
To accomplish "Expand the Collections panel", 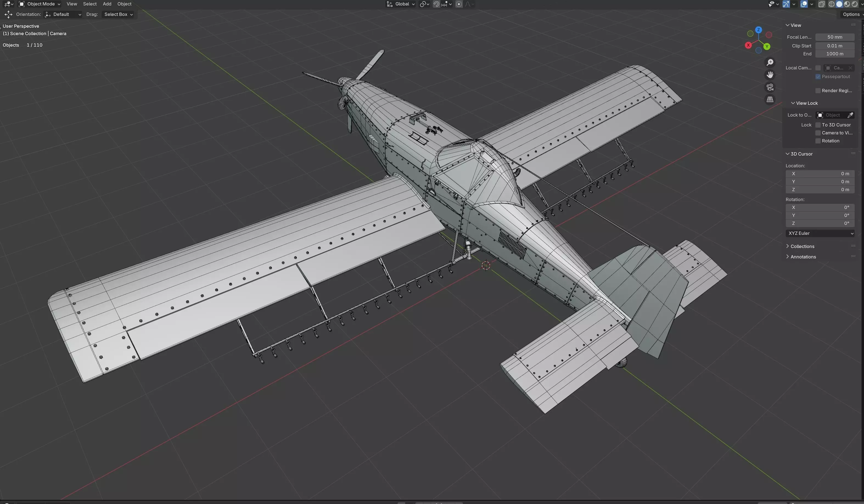I will (800, 246).
